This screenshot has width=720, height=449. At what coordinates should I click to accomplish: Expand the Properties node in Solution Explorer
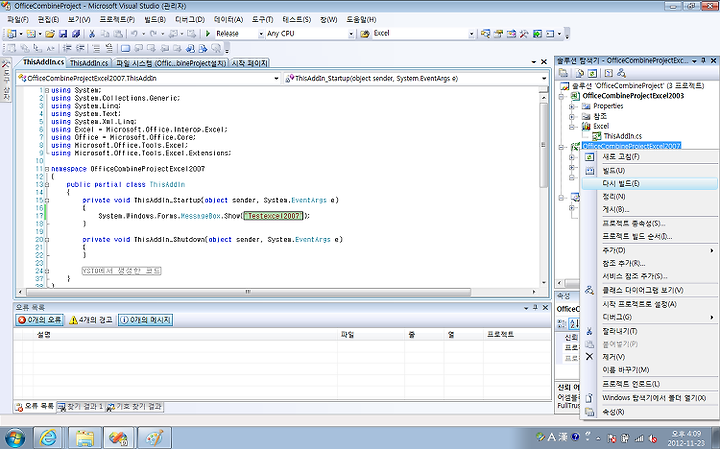(572, 106)
